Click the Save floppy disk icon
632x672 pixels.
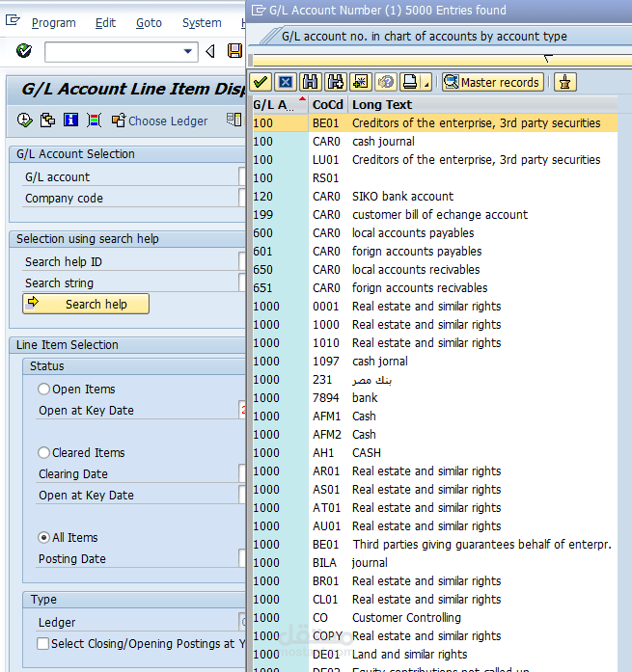[x=234, y=51]
